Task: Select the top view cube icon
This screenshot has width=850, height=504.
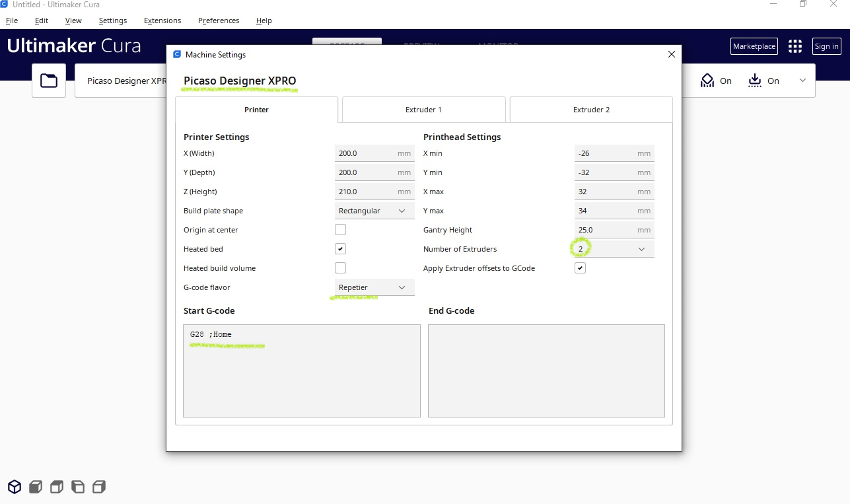Action: pos(57,487)
